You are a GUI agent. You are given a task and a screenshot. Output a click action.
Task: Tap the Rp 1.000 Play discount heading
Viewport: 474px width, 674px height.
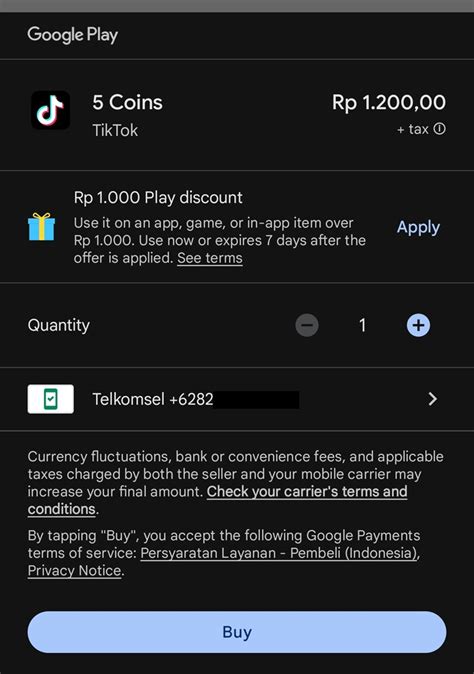point(158,198)
